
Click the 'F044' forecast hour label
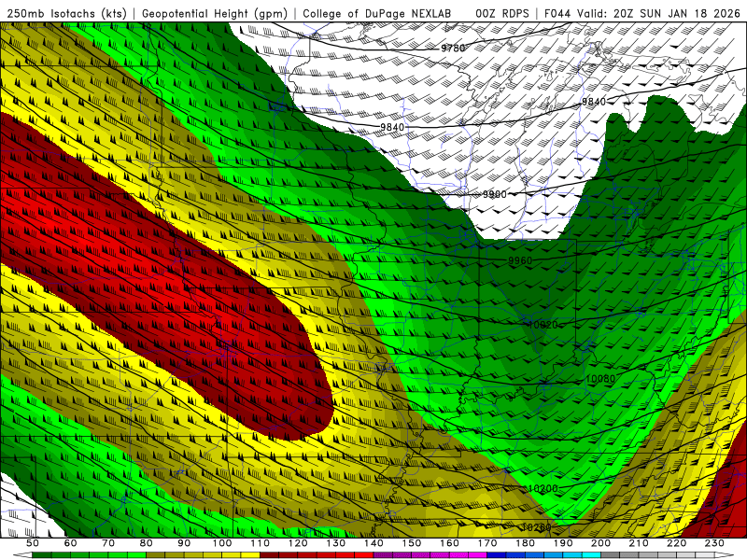pyautogui.click(x=557, y=13)
